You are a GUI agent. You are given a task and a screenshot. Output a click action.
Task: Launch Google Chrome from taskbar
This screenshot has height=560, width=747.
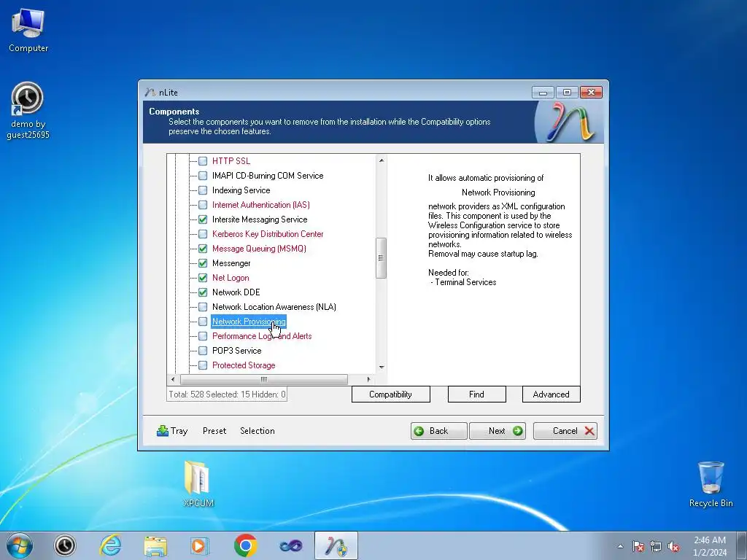pos(245,545)
